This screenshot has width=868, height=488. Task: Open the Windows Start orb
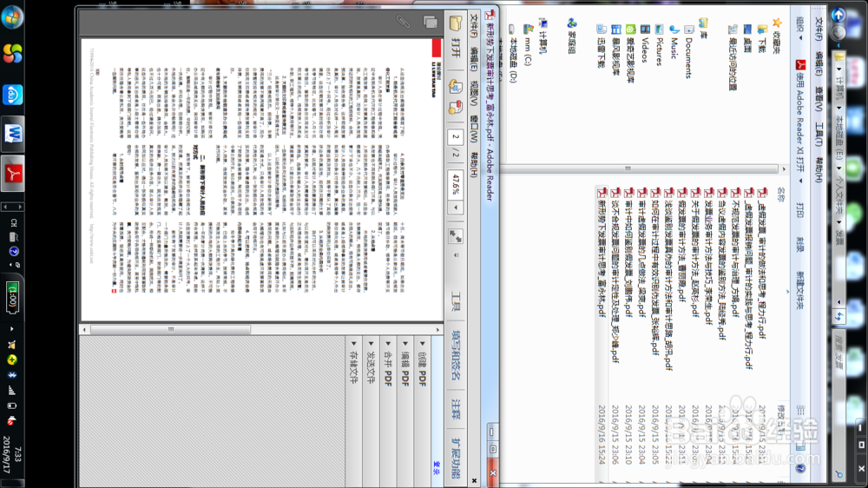point(11,17)
